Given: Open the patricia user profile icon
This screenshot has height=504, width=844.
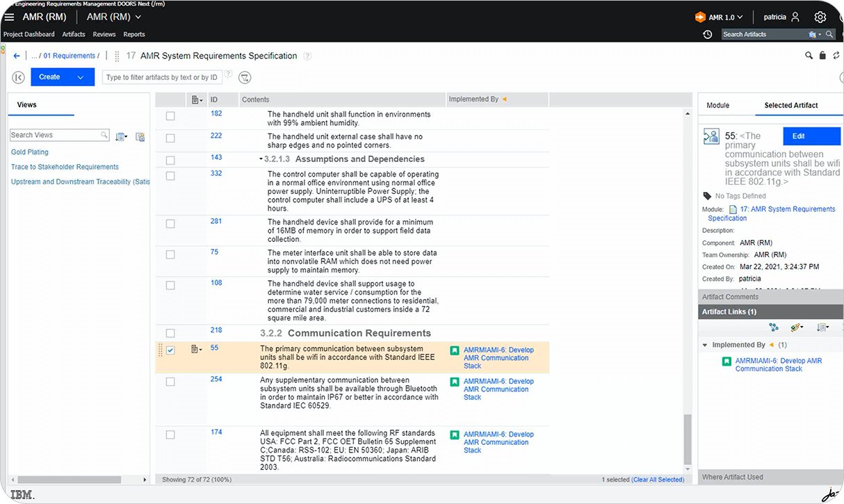Looking at the screenshot, I should pos(795,17).
